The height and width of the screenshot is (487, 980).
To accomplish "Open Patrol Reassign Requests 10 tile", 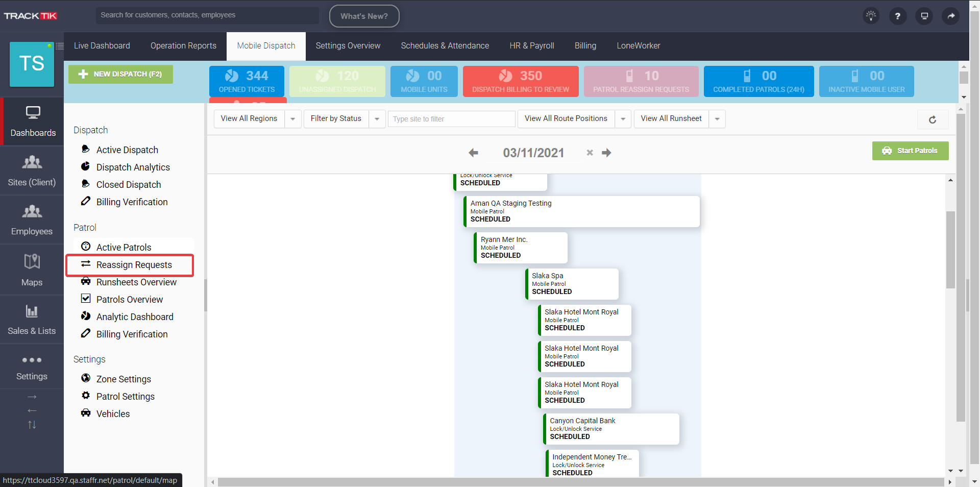I will [641, 81].
